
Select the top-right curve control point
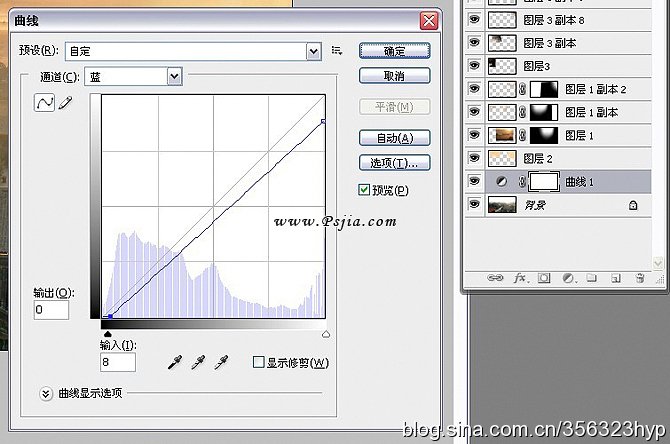tap(323, 122)
